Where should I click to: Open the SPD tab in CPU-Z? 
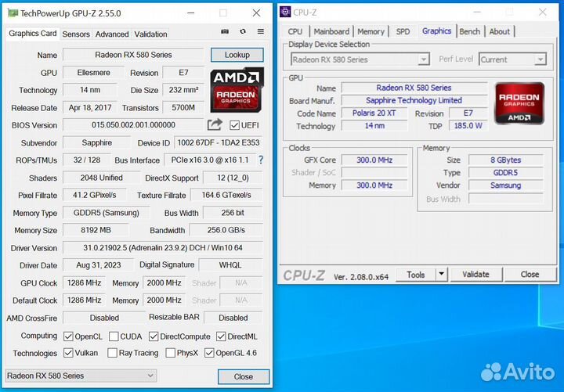[x=403, y=31]
